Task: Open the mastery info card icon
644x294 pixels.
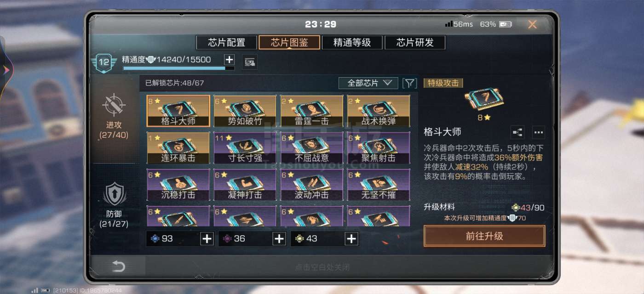Action: point(250,62)
